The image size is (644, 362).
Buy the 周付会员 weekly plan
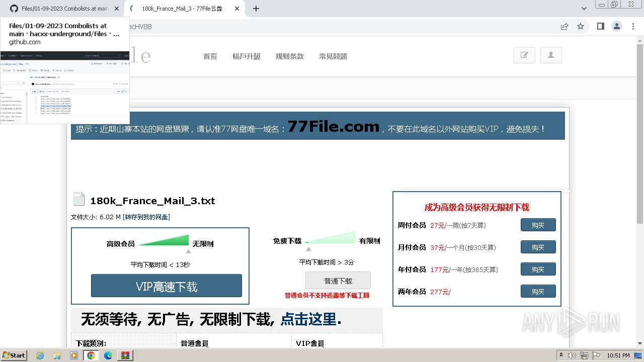tap(538, 225)
